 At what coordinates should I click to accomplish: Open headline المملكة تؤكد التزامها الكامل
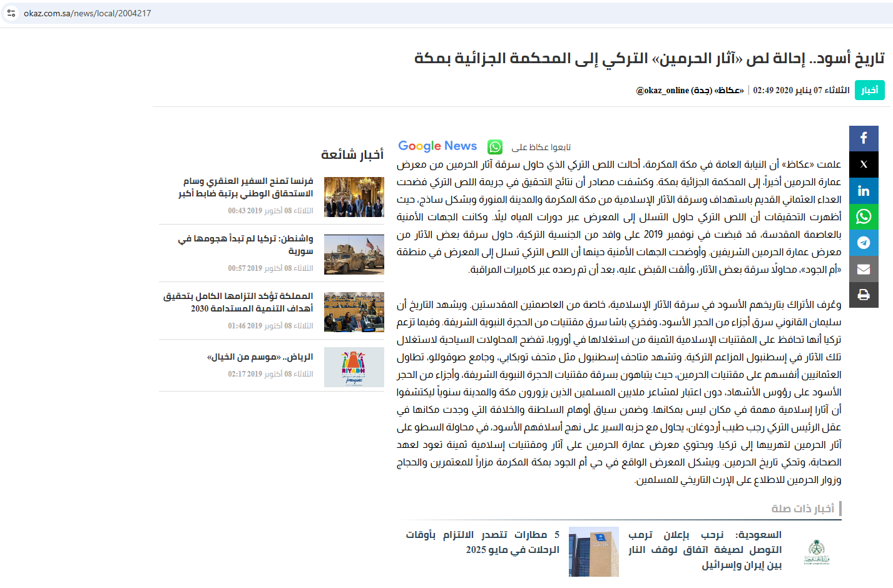(x=238, y=302)
